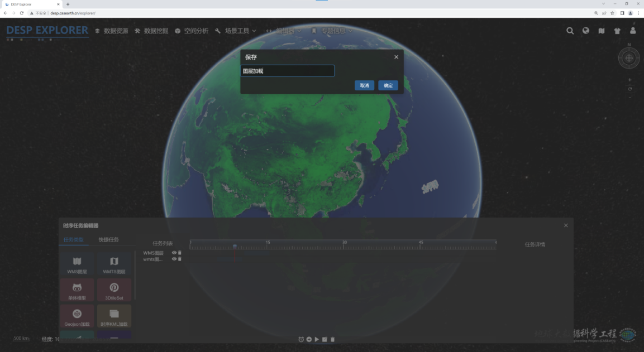The height and width of the screenshot is (352, 644).
Task: Expand the 专题信息 dropdown menu
Action: 336,31
